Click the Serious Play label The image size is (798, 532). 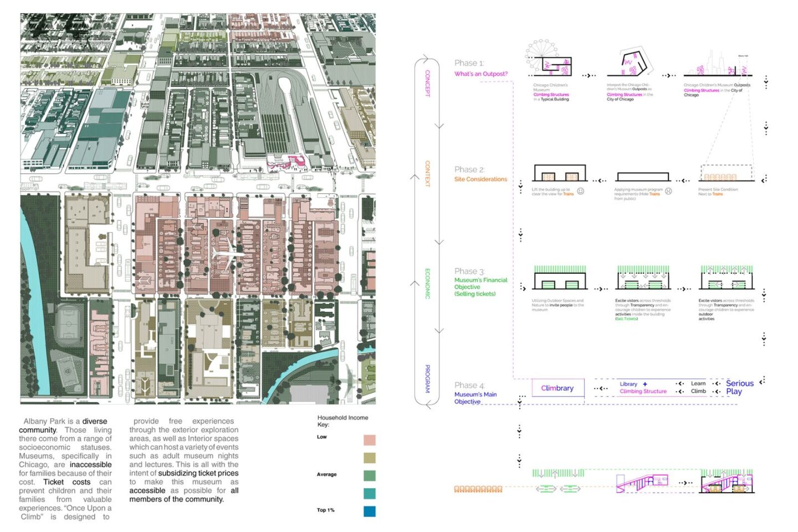pos(740,387)
